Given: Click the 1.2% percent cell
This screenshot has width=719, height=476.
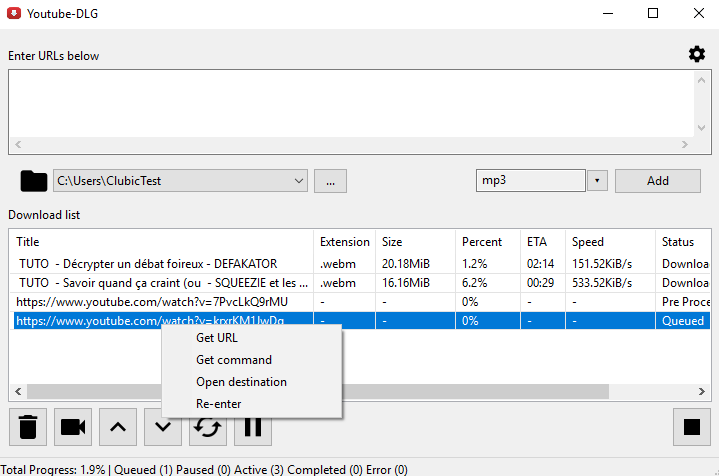Looking at the screenshot, I should point(475,264).
